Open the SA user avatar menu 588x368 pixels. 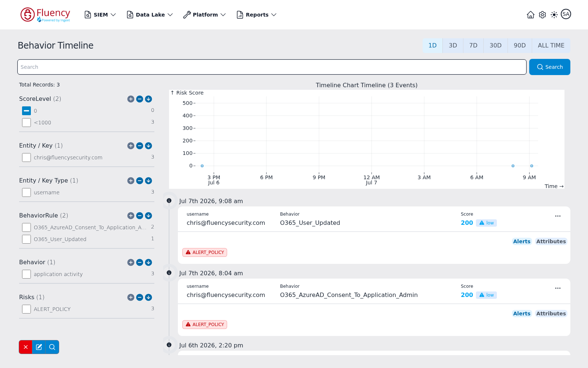coord(566,14)
